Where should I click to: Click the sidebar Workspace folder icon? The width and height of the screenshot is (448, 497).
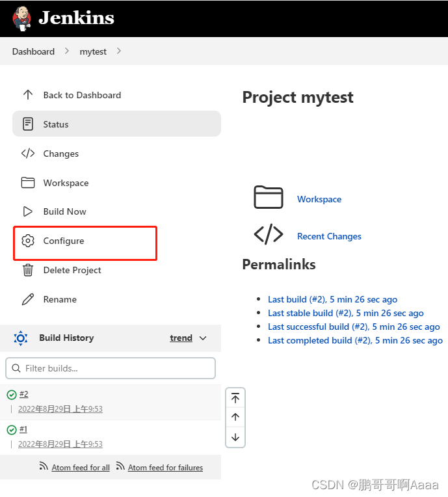point(28,183)
